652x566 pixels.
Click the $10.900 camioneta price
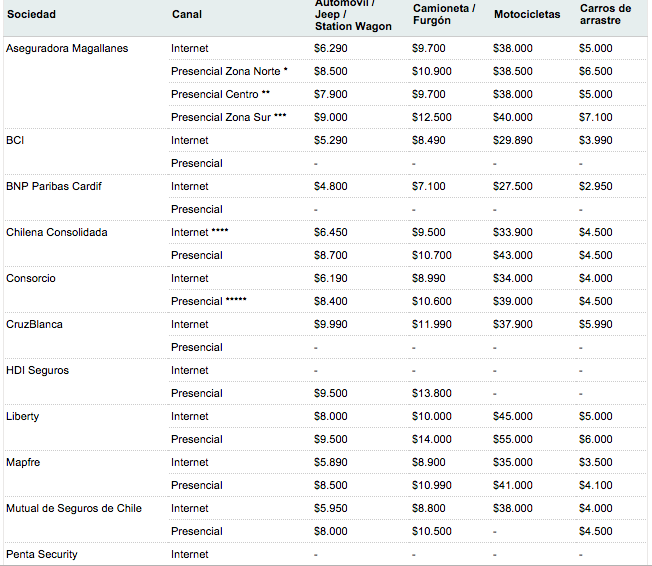pos(432,71)
